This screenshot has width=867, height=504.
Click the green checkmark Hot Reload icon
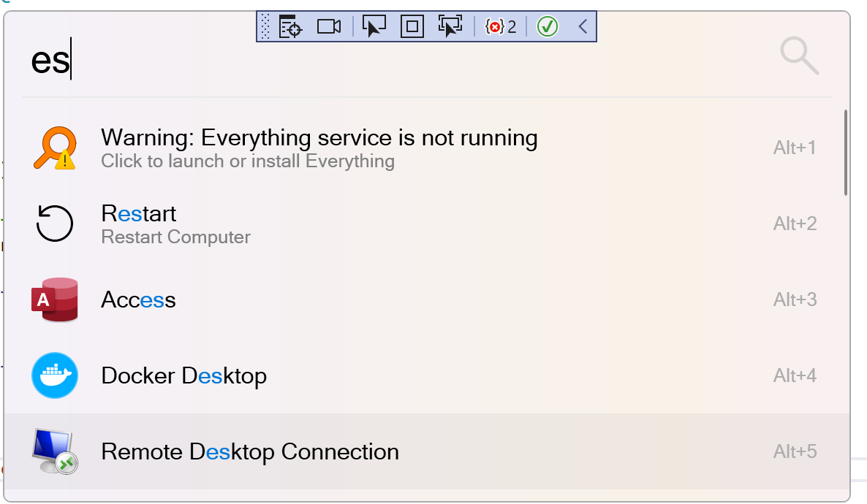(x=548, y=26)
